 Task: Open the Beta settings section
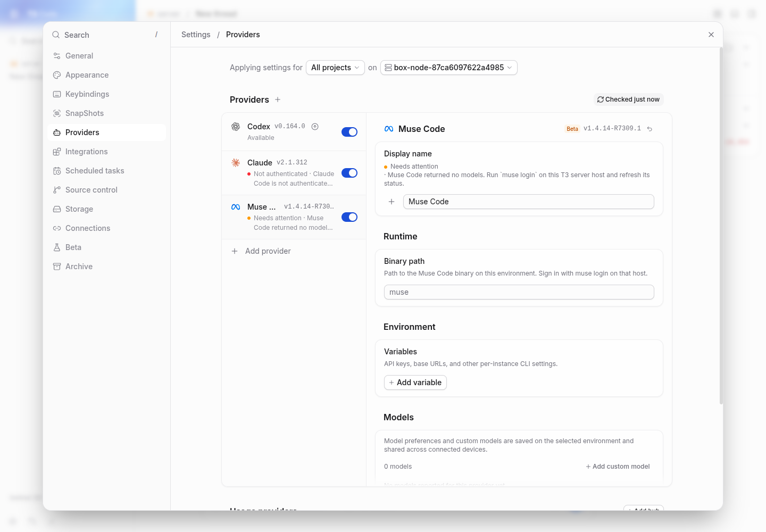coord(106,247)
